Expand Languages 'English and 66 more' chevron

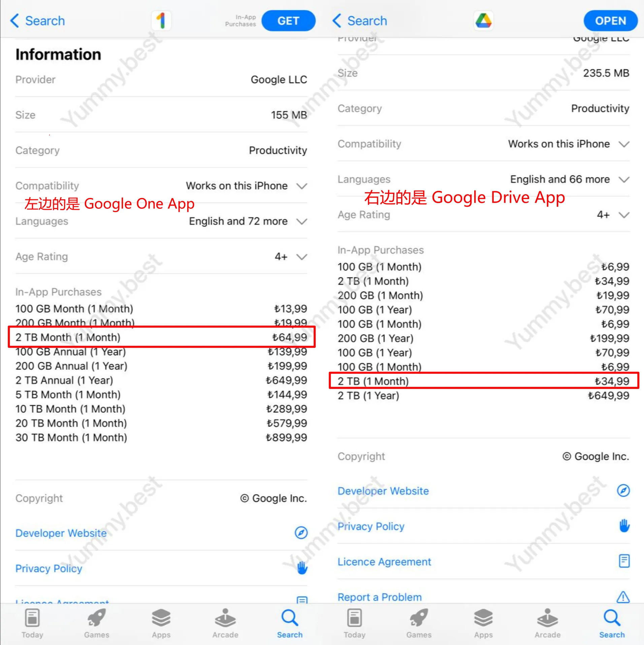(x=624, y=179)
